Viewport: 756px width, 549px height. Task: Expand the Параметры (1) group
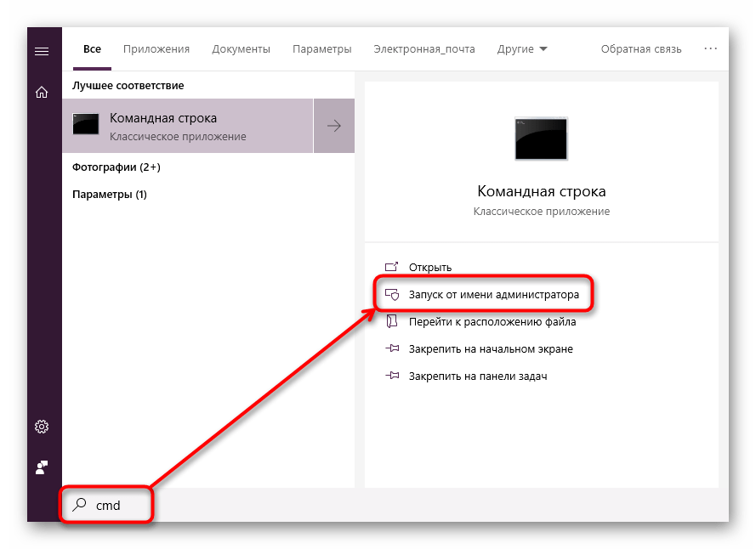[x=110, y=195]
